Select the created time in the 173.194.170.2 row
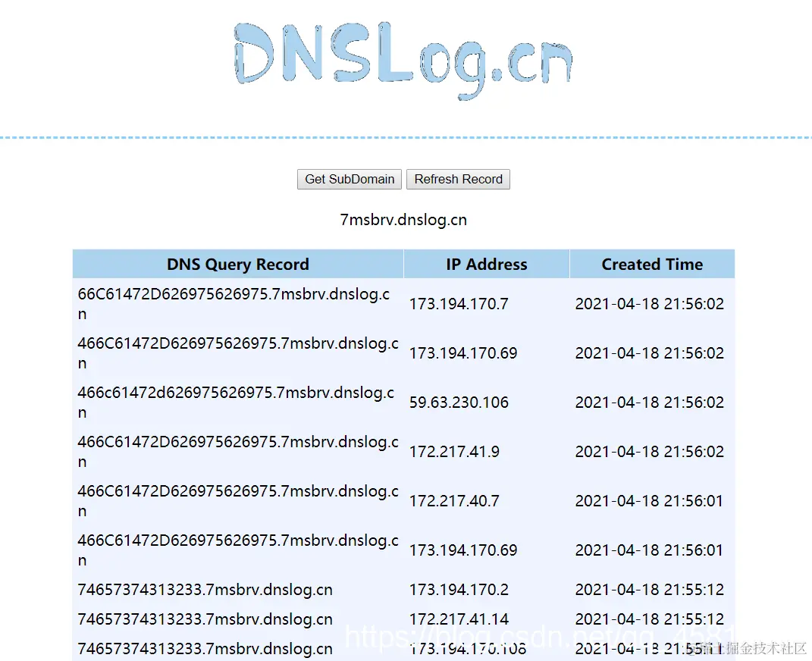812x661 pixels. click(650, 590)
